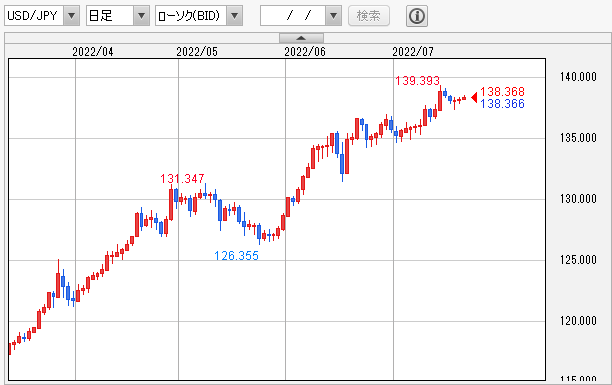Click the 130.000 price axis label
612x385 pixels.
(x=578, y=199)
